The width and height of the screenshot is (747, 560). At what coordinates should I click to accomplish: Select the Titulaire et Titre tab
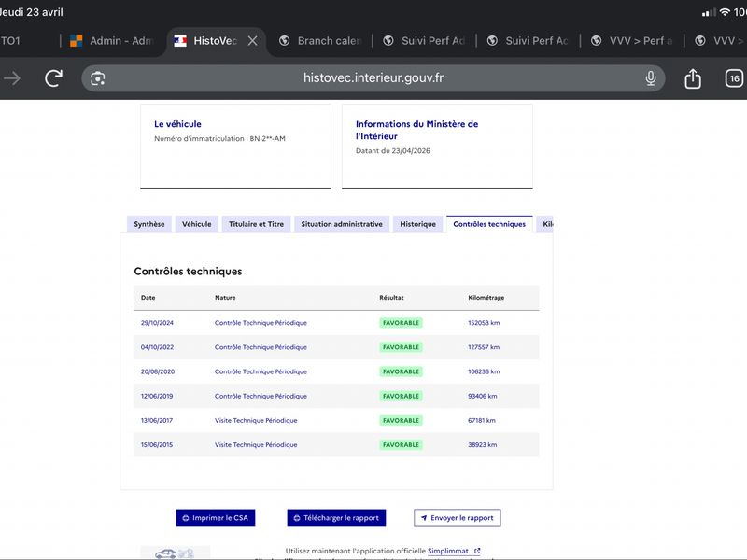[256, 224]
